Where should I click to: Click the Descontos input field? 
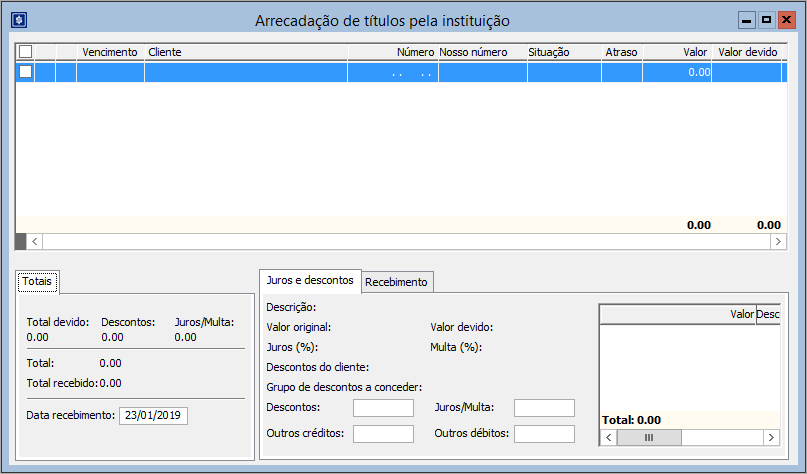pos(383,408)
